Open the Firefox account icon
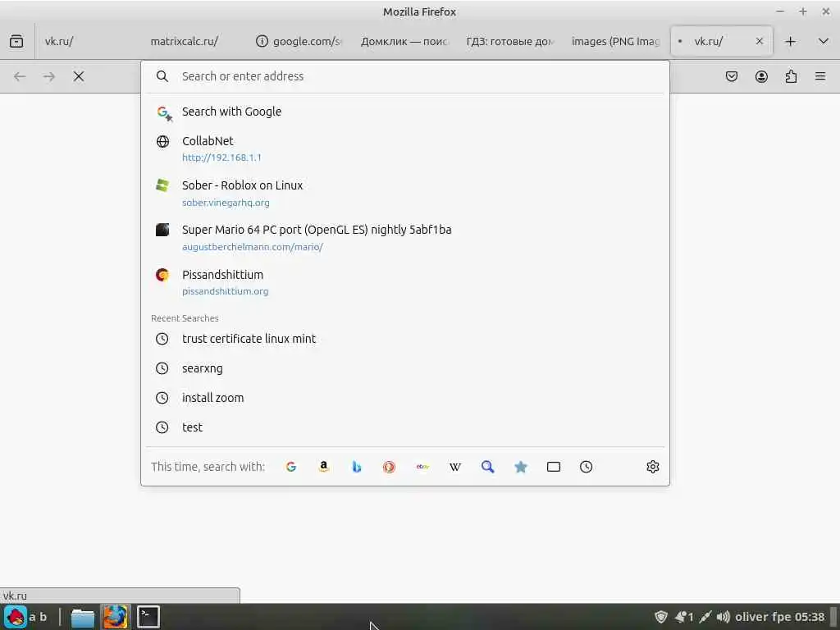The height and width of the screenshot is (630, 840). pyautogui.click(x=761, y=76)
